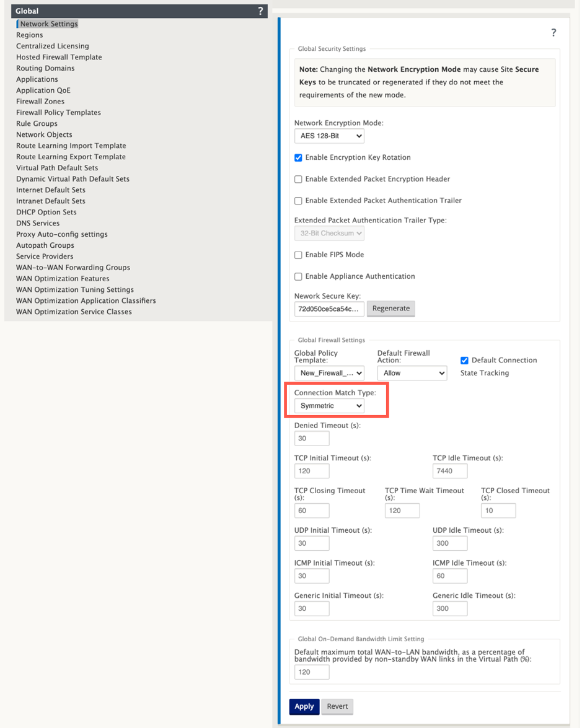Open the Regions menu item
The image size is (582, 728).
pyautogui.click(x=29, y=35)
